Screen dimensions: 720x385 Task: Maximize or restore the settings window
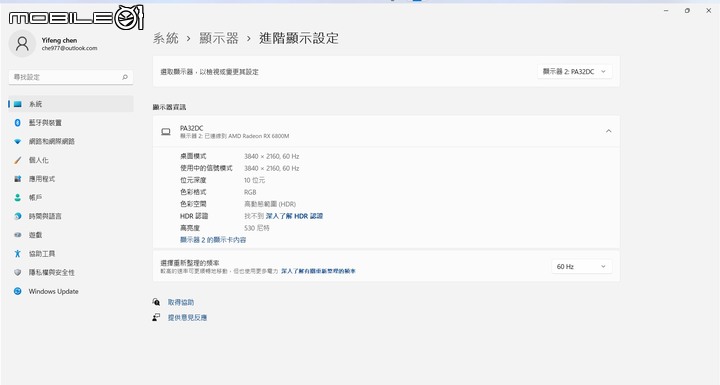(x=687, y=11)
